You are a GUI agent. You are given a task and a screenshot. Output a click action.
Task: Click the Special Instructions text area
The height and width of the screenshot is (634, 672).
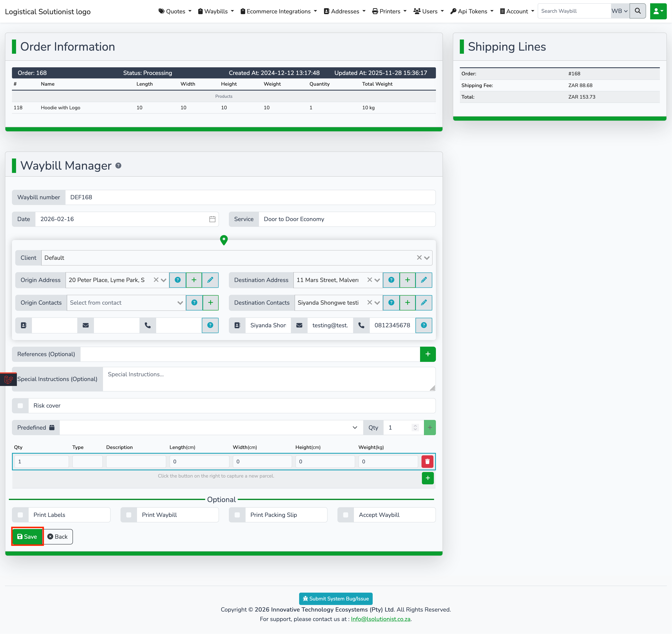point(268,379)
